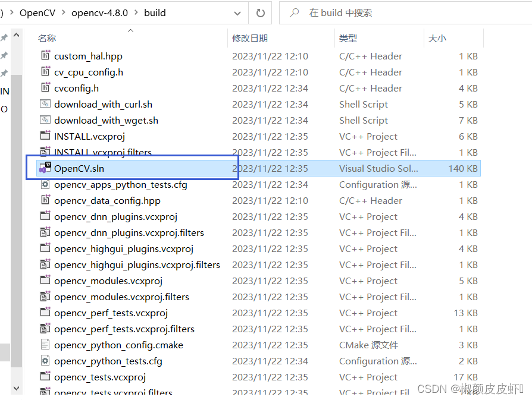Click the opencv_python_tests.cfg gear icon

(x=45, y=360)
